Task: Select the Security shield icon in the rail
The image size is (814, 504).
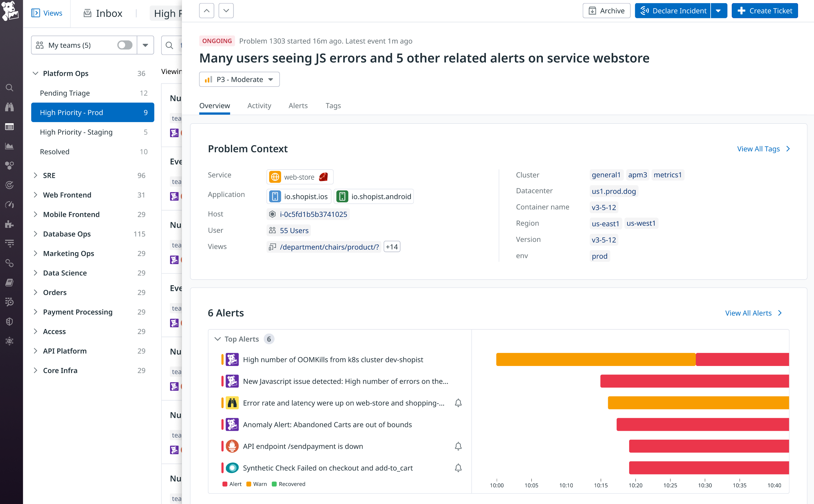Action: click(10, 321)
